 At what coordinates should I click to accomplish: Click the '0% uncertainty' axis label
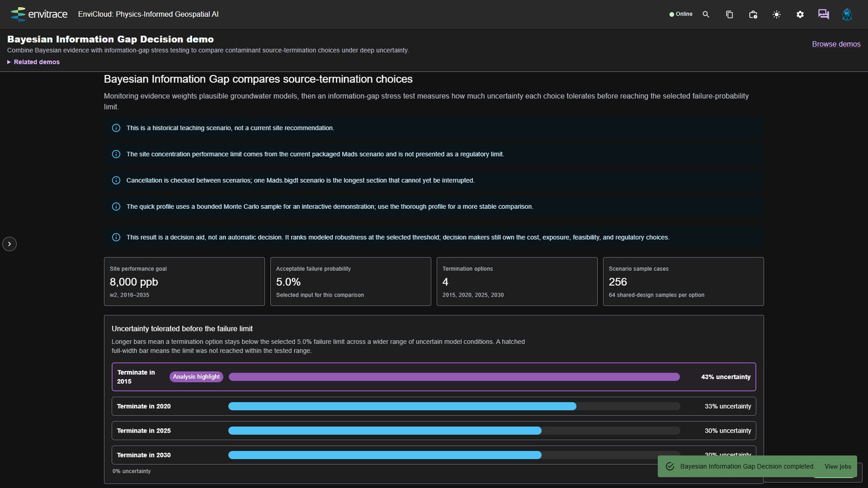click(x=132, y=471)
